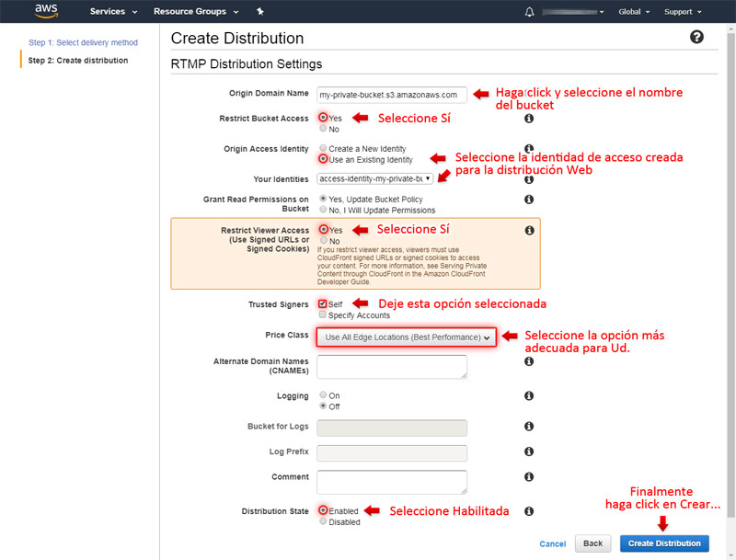Show info icon for Distribution State
736x560 pixels.
(529, 511)
